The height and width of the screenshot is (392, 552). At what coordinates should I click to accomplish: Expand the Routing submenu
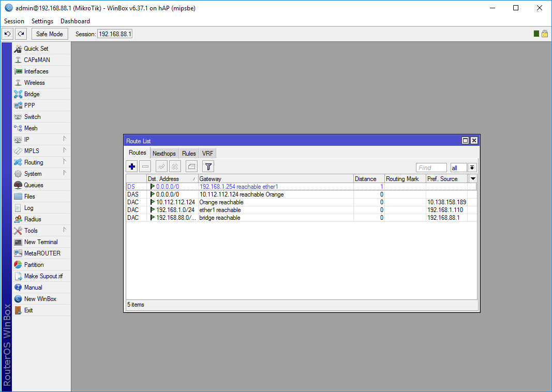click(x=41, y=162)
